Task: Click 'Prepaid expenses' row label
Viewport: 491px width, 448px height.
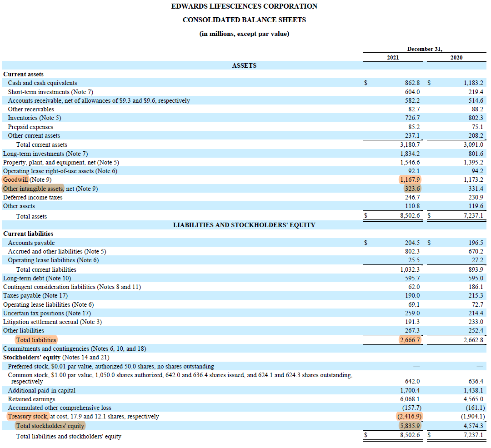Action: coord(30,127)
